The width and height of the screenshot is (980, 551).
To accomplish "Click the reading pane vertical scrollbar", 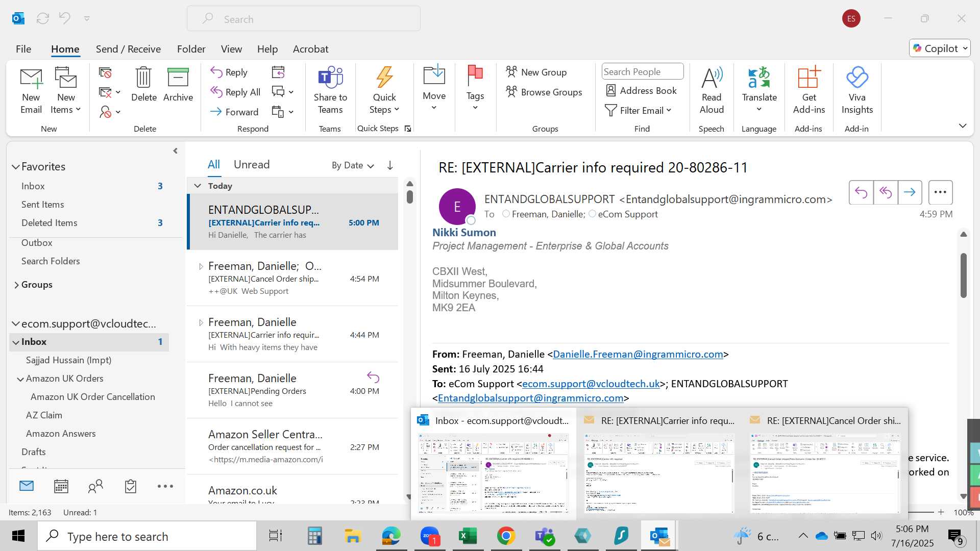I will (964, 275).
